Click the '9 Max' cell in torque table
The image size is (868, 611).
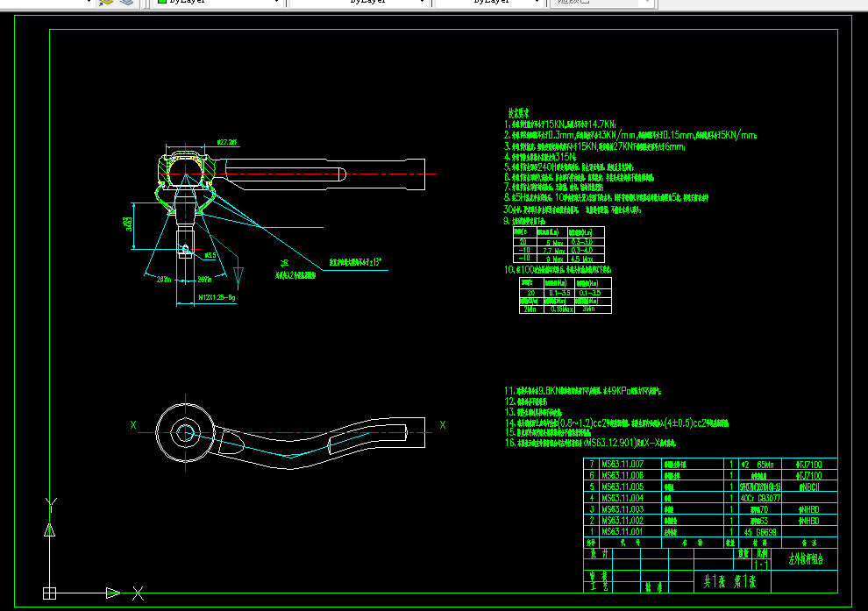[554, 259]
